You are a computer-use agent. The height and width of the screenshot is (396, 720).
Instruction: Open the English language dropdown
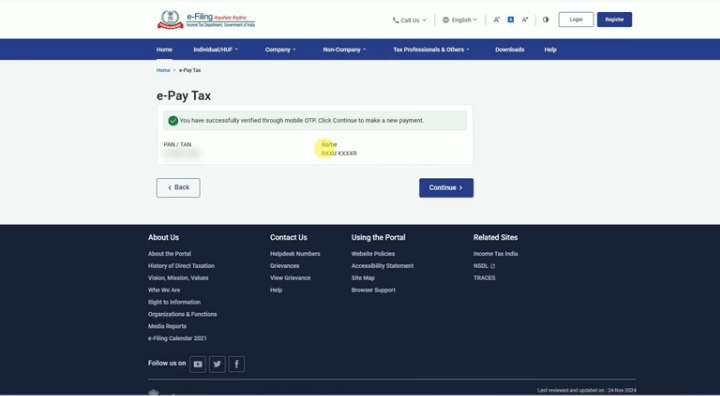(460, 20)
